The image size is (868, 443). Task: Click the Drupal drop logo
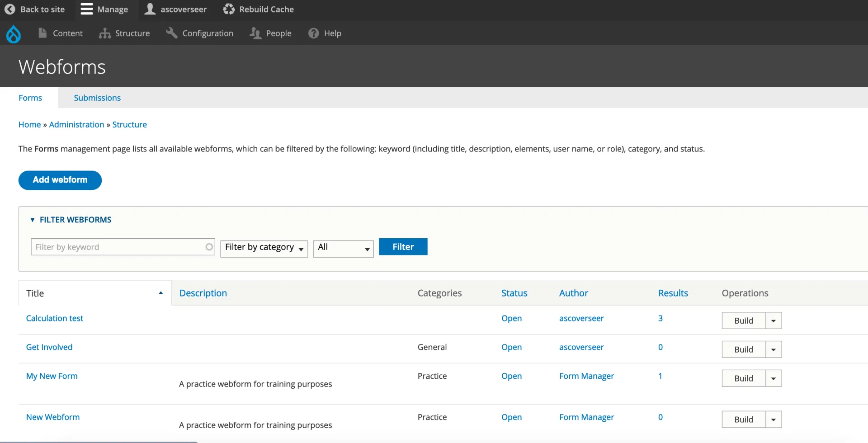pos(14,34)
